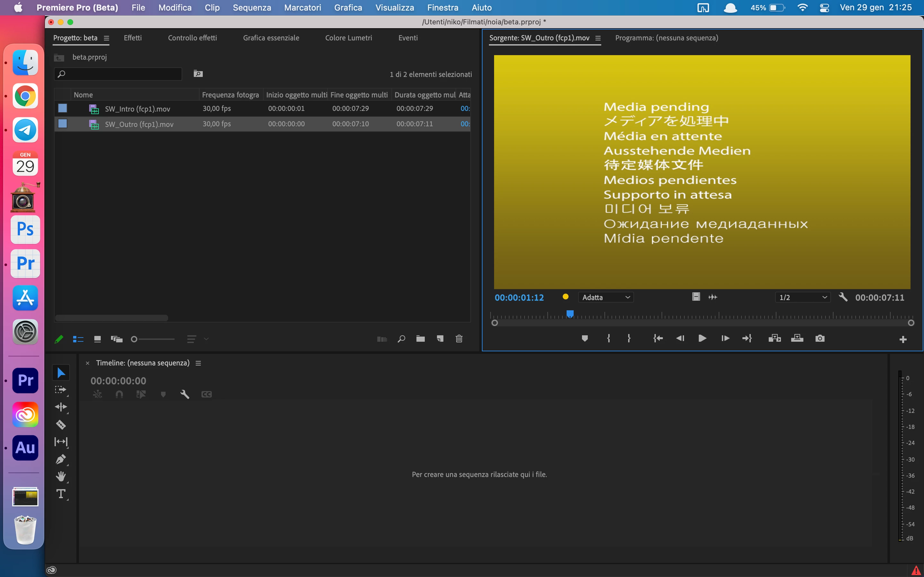Select the Type tool
The height and width of the screenshot is (577, 924).
(x=61, y=494)
